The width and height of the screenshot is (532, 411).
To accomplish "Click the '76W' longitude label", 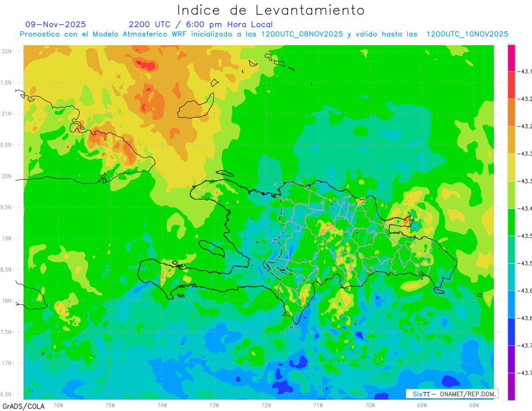I will [59, 405].
